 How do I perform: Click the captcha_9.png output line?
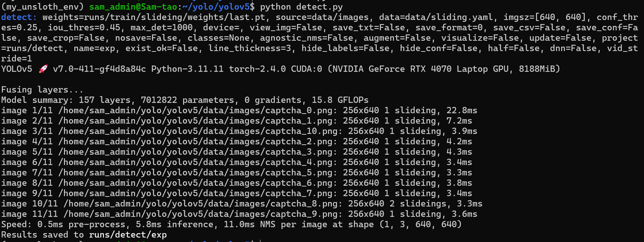[x=239, y=214]
